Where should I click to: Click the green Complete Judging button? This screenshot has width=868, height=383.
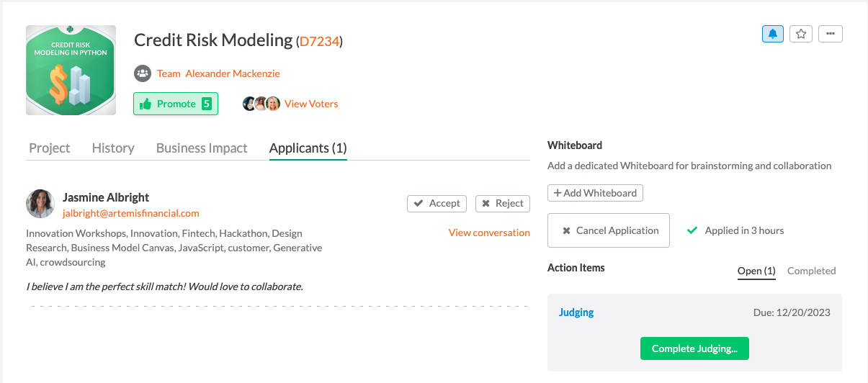point(694,348)
